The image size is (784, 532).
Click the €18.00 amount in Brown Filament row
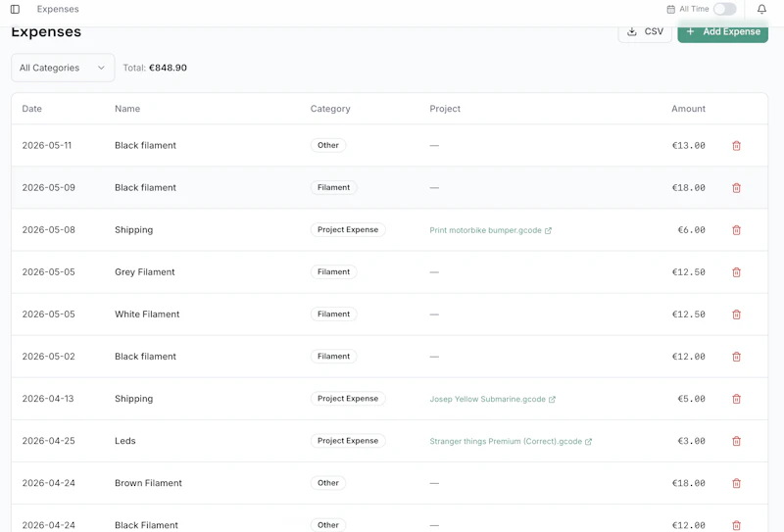[x=689, y=483]
